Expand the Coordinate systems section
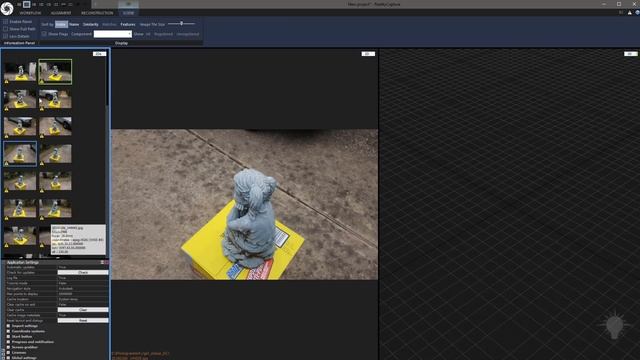This screenshot has width=640, height=360. [8, 331]
